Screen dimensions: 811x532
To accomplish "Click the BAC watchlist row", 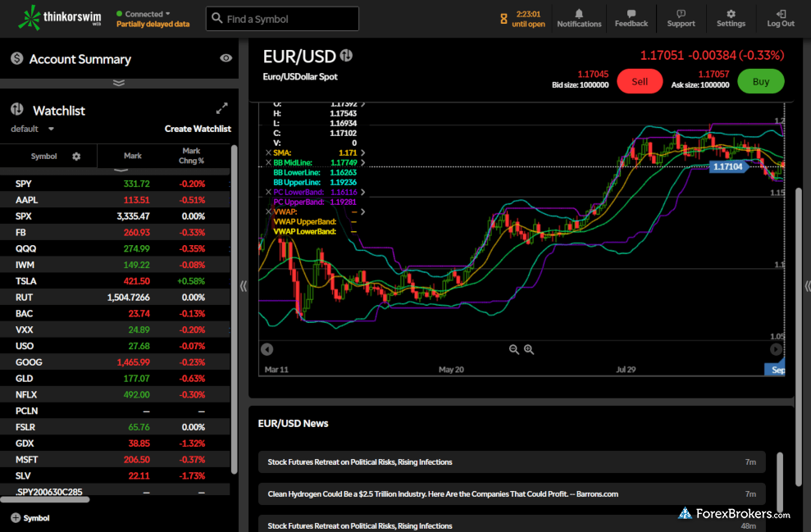I will (116, 313).
